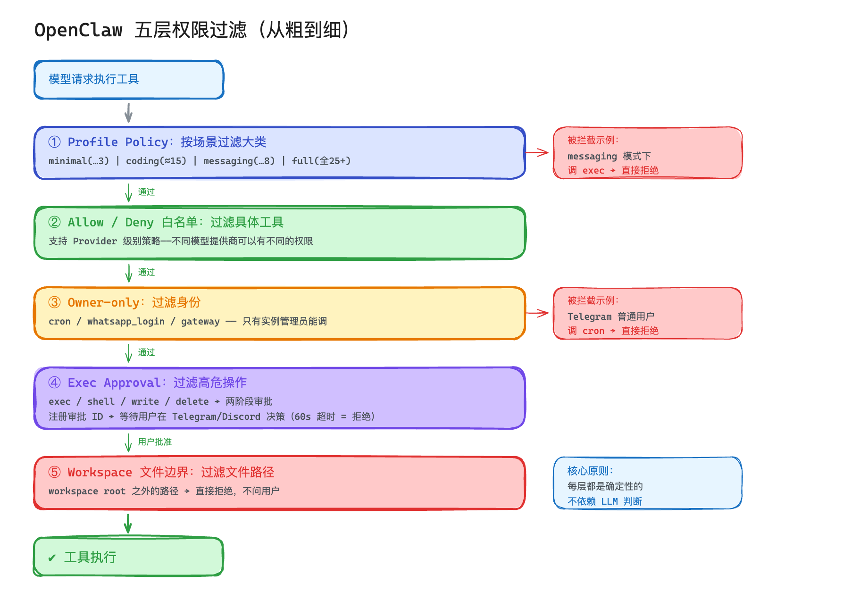The height and width of the screenshot is (616, 852).
Task: Select the Telegram cron 直接拒绝 red example box
Action: coord(647,314)
